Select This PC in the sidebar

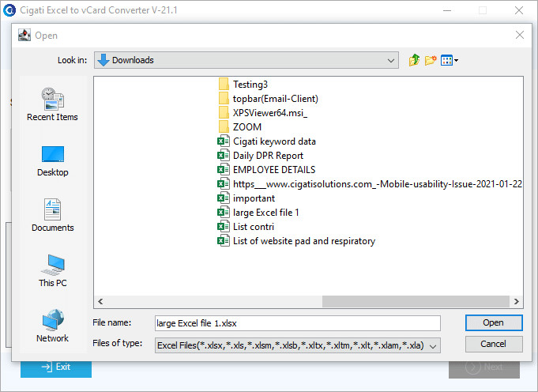click(52, 270)
